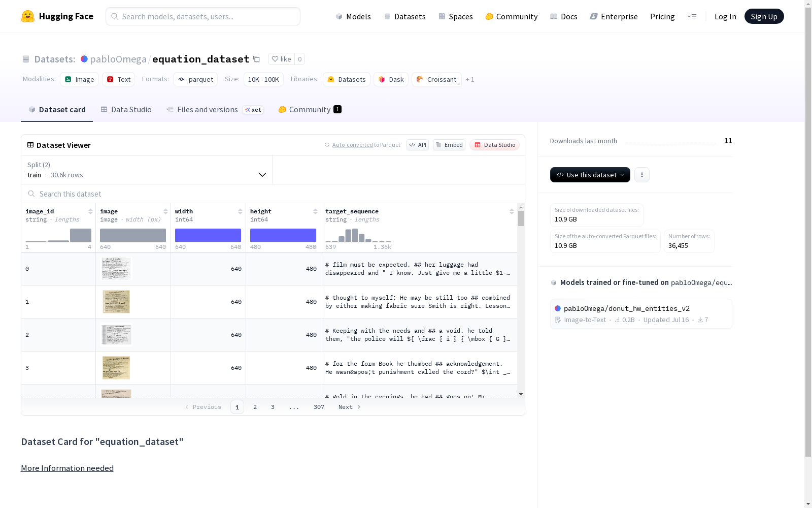
Task: Click the target_sequence lengths histogram
Action: pyautogui.click(x=358, y=235)
